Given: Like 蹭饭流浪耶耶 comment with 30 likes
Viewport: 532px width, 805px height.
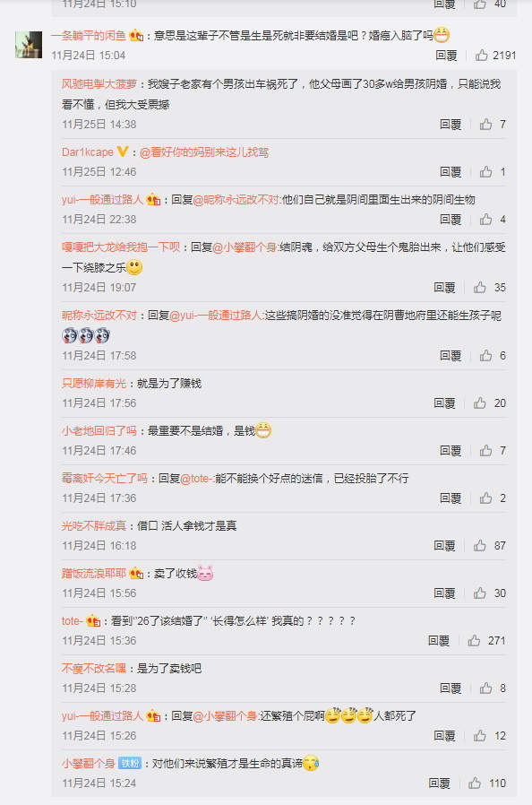Looking at the screenshot, I should [x=480, y=593].
